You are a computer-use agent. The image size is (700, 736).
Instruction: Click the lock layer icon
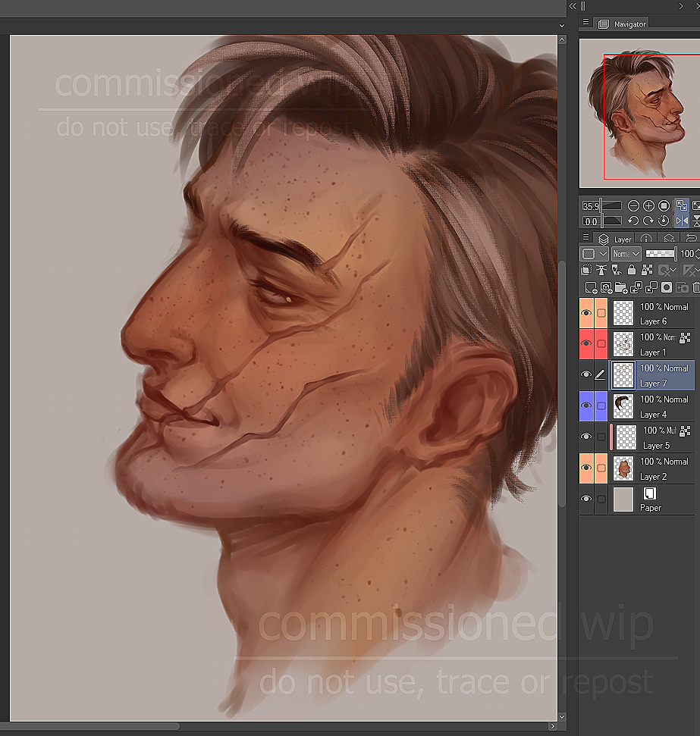click(631, 270)
